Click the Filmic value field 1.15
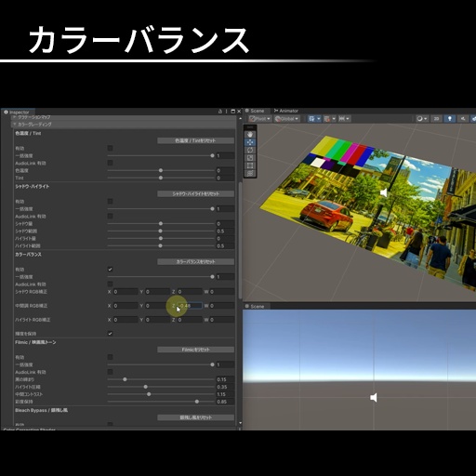 coord(225,394)
